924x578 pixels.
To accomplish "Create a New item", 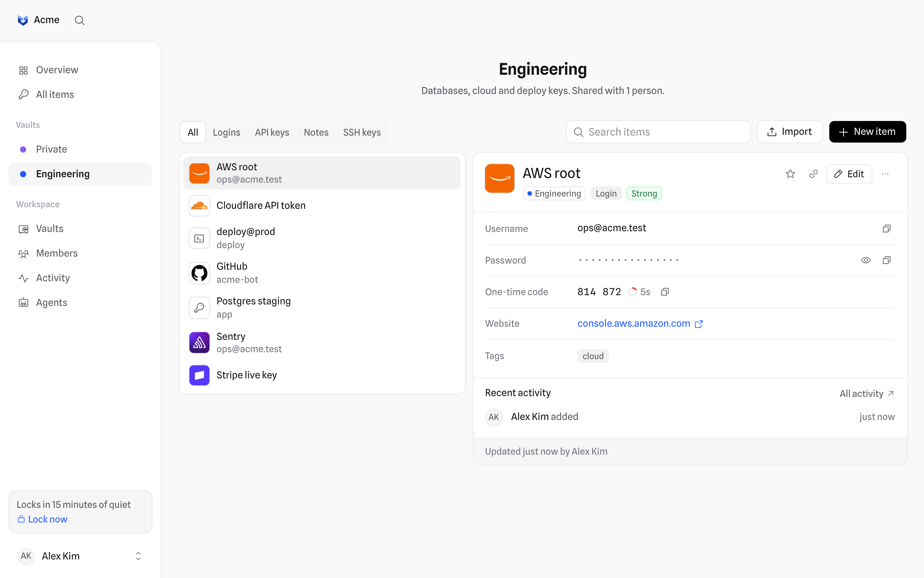I will 867,132.
